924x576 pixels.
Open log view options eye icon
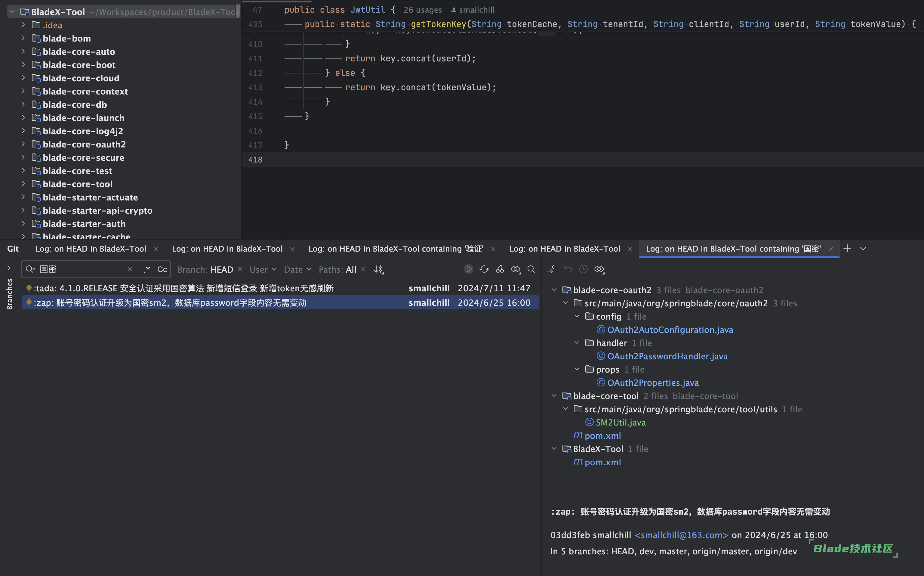tap(516, 269)
